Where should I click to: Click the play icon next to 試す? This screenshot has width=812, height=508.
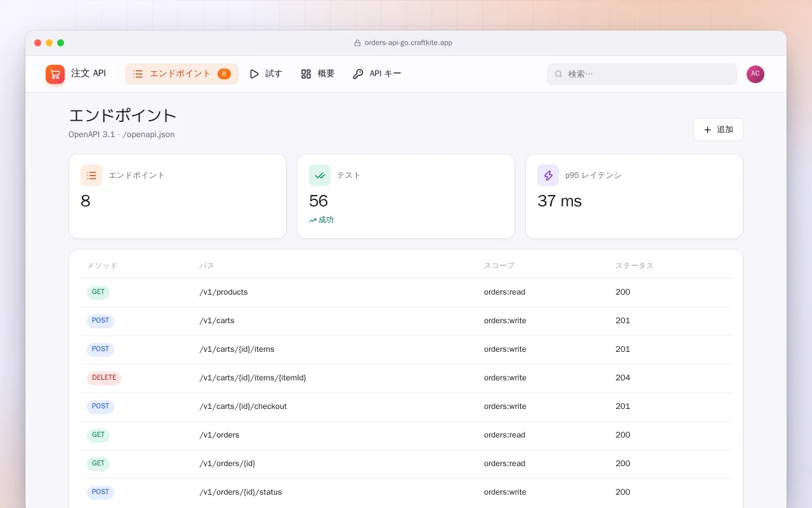[254, 74]
